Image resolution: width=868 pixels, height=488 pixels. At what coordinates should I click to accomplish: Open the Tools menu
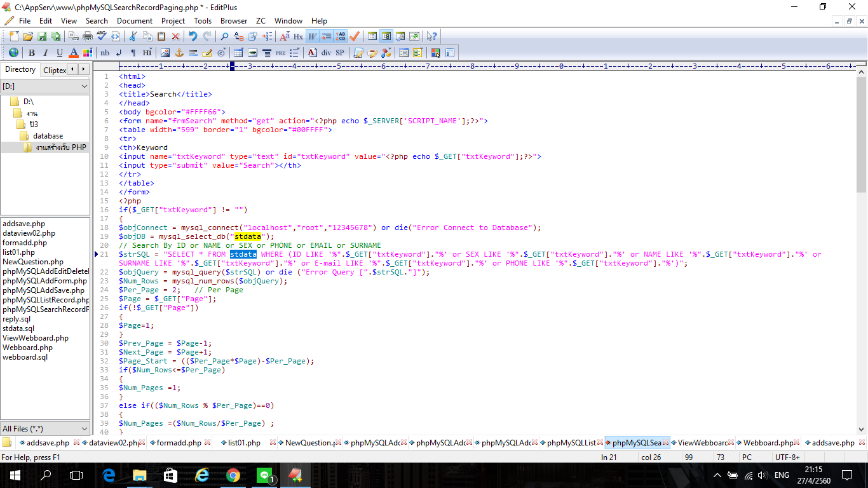click(203, 21)
